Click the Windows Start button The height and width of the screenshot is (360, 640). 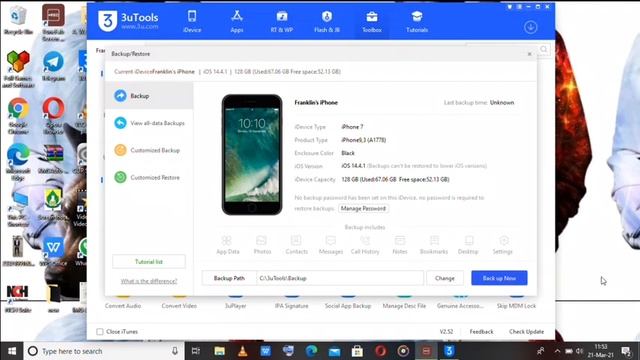coord(12,351)
